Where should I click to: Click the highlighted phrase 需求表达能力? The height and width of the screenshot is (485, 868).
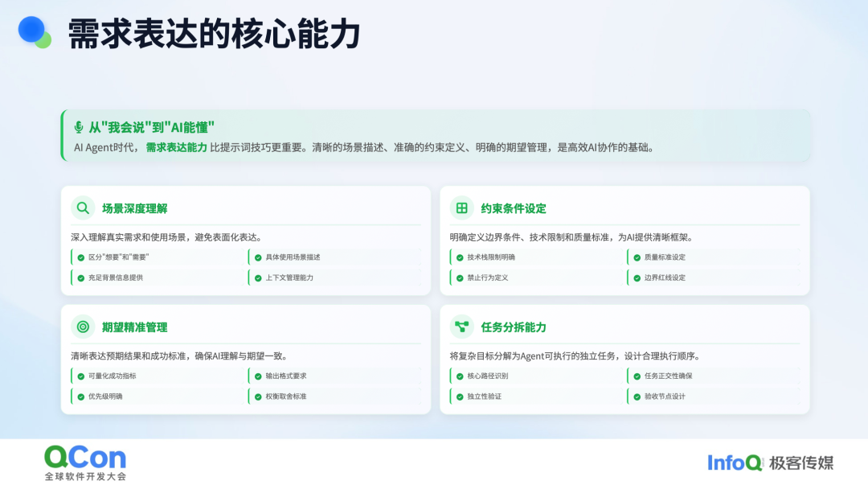(x=177, y=147)
